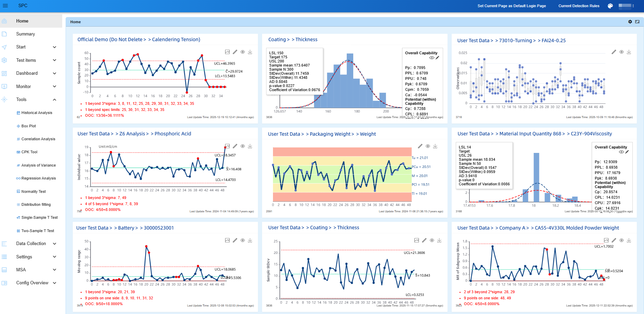Click fullscreen icon in Home panel header
This screenshot has height=314, width=644.
pos(637,22)
